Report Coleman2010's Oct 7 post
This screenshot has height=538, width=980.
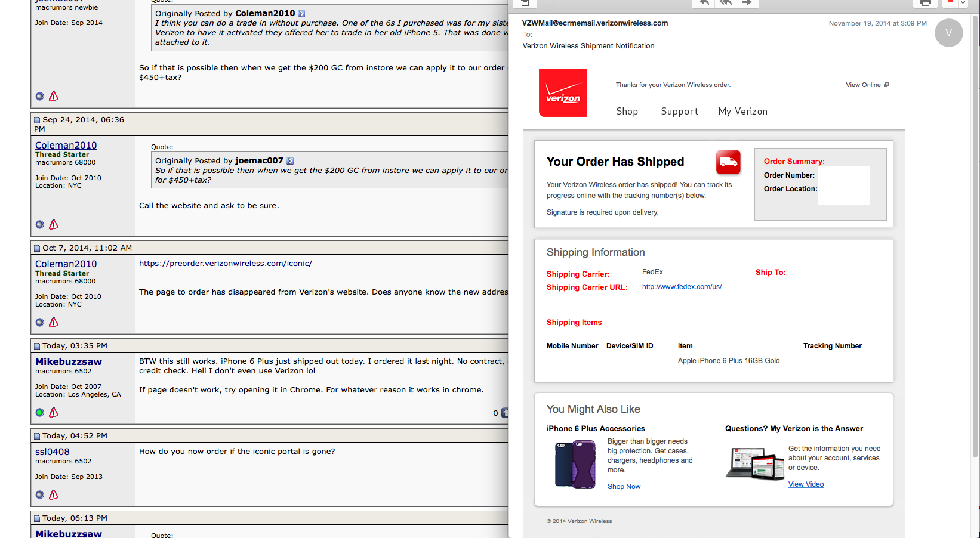(x=54, y=322)
